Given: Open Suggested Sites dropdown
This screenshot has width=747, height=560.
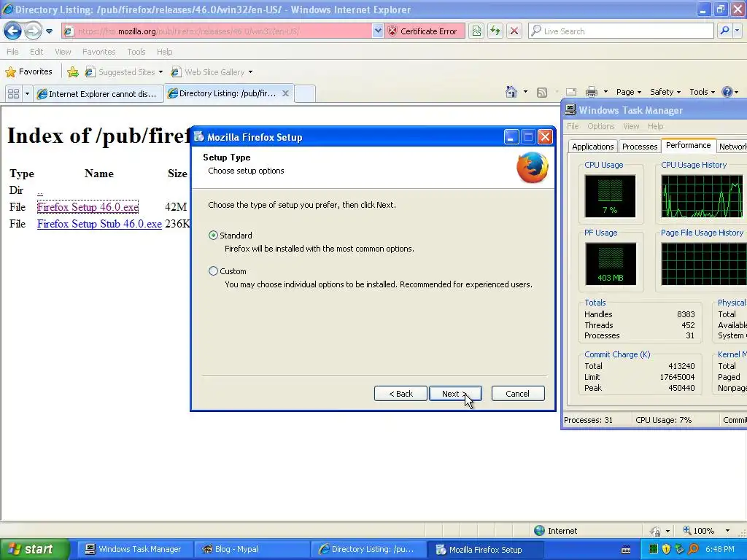Looking at the screenshot, I should pos(124,72).
